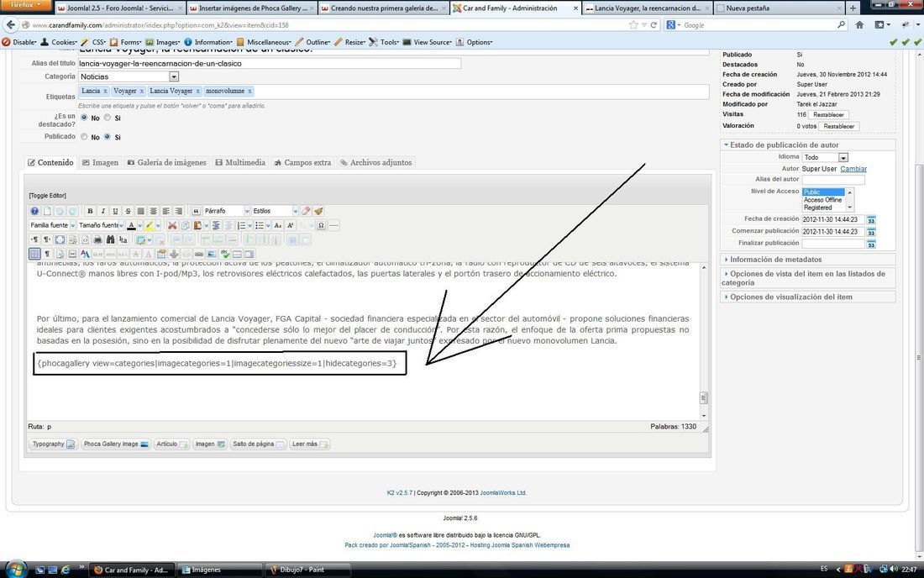Screen dimensions: 924x578
Task: Click the superscript icon
Action: [x=291, y=225]
